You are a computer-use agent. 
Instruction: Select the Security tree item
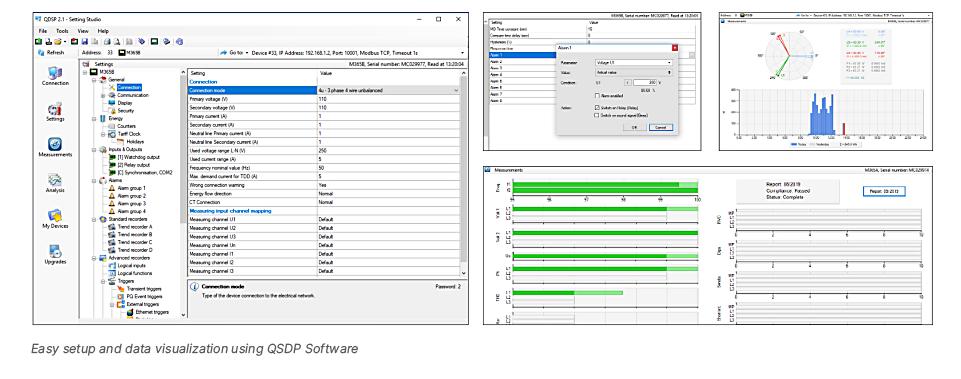(121, 111)
